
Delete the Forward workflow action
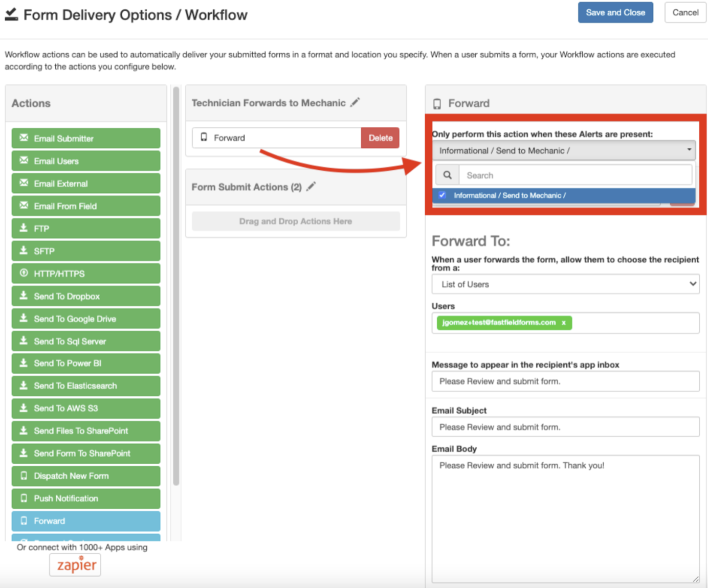(380, 138)
